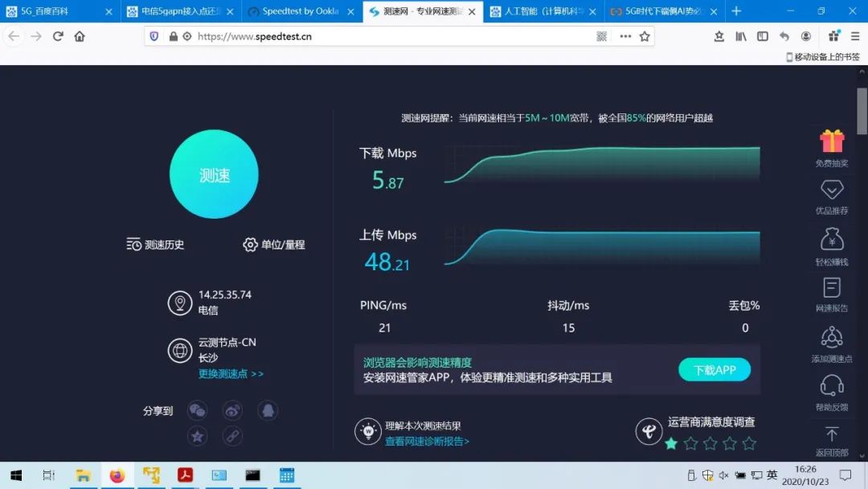
Task: Rate carrier satisfaction with five stars
Action: 748,442
